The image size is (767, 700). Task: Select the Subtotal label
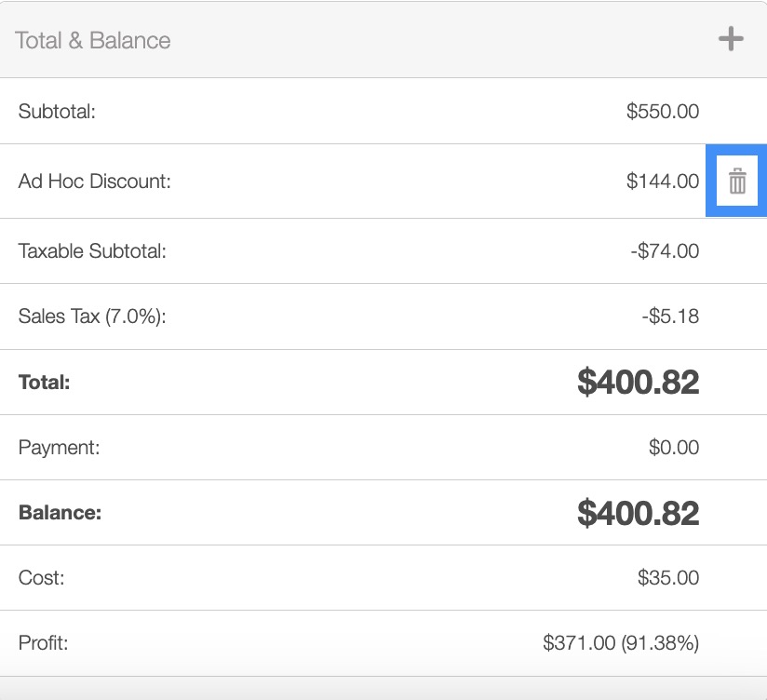pyautogui.click(x=58, y=112)
